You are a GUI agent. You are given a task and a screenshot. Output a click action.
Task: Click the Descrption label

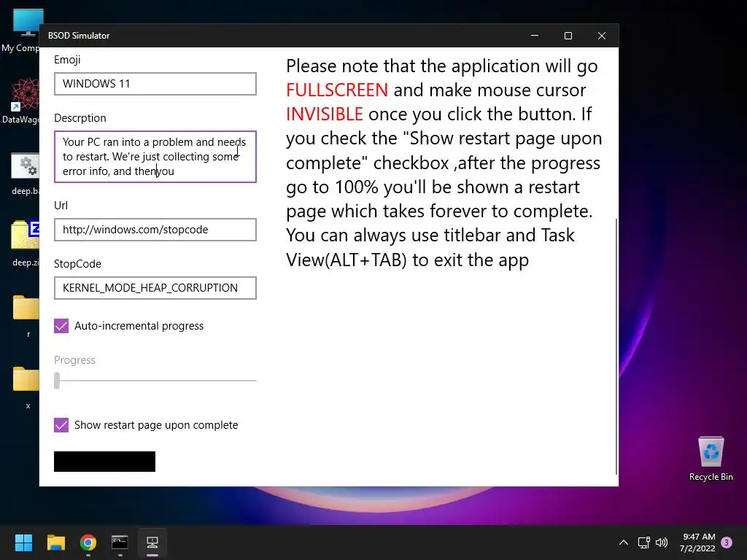[x=80, y=118]
